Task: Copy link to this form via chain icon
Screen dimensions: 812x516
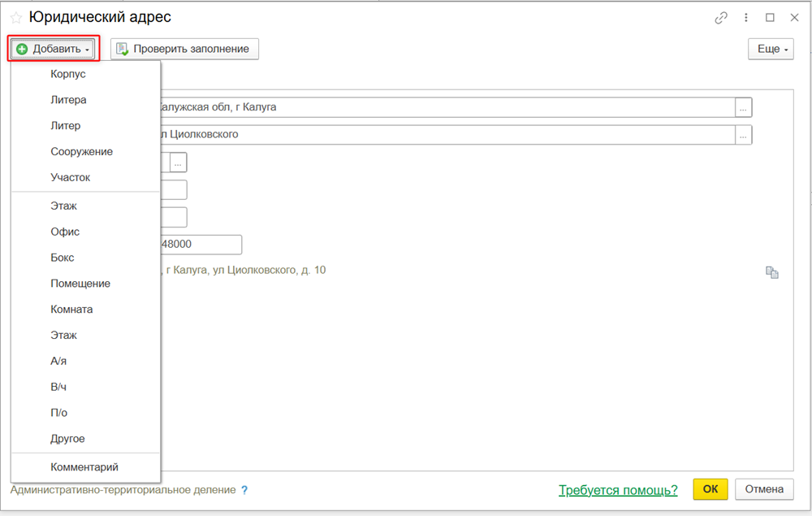Action: (720, 18)
